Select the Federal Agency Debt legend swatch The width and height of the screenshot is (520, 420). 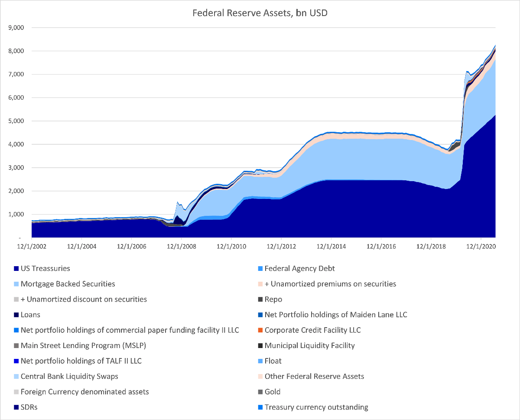tap(260, 269)
